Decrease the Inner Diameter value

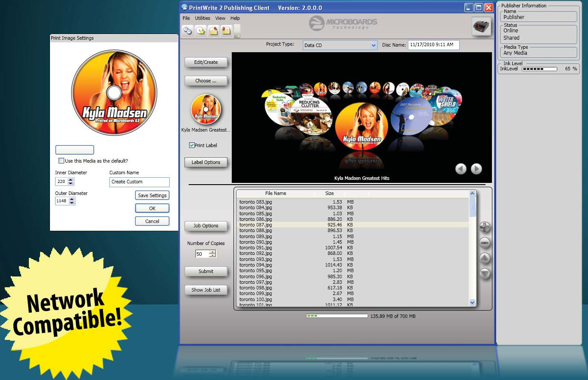(x=71, y=184)
